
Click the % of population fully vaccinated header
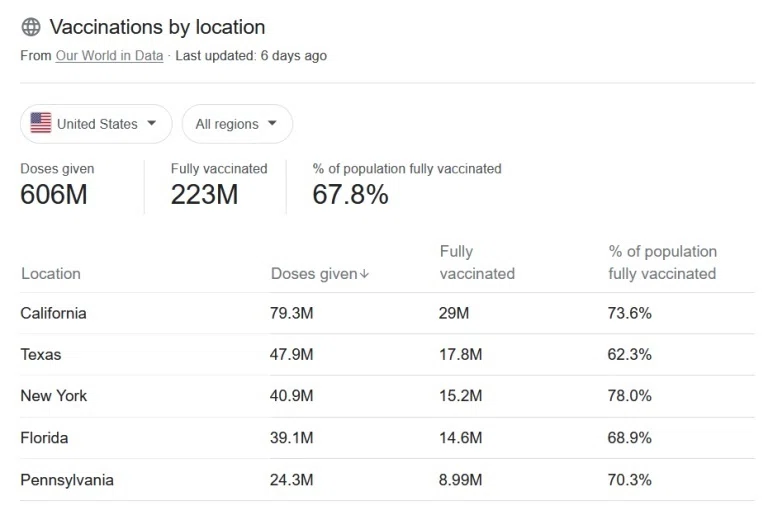coord(662,262)
